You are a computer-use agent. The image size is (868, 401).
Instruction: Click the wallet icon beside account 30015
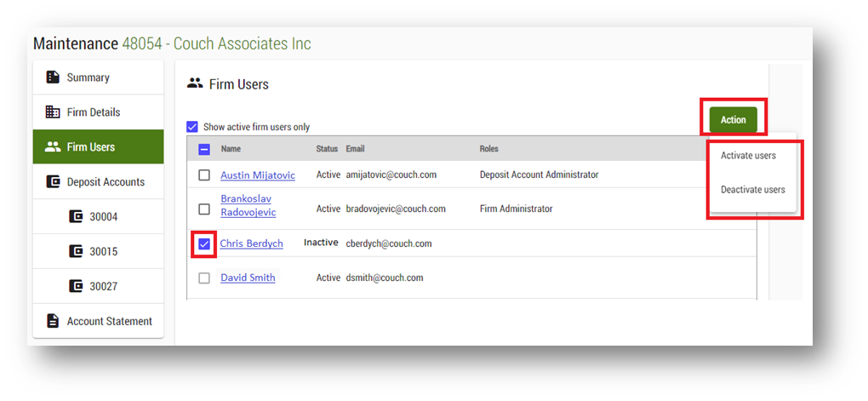click(76, 252)
